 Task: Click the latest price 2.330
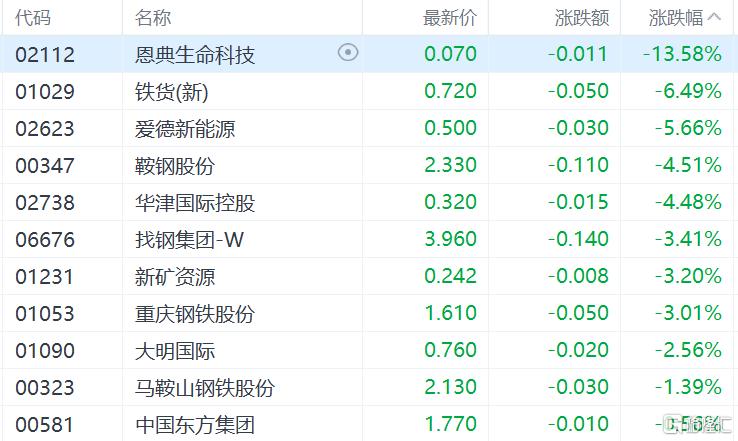(x=450, y=165)
